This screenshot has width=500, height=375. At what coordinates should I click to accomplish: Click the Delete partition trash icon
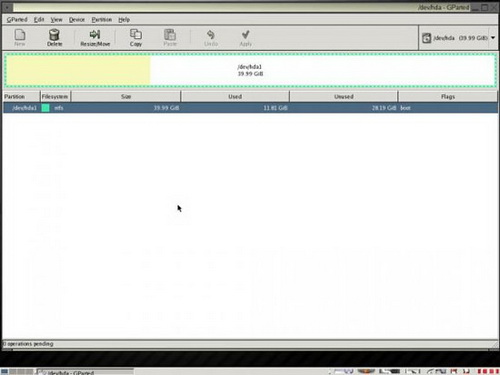(x=54, y=38)
